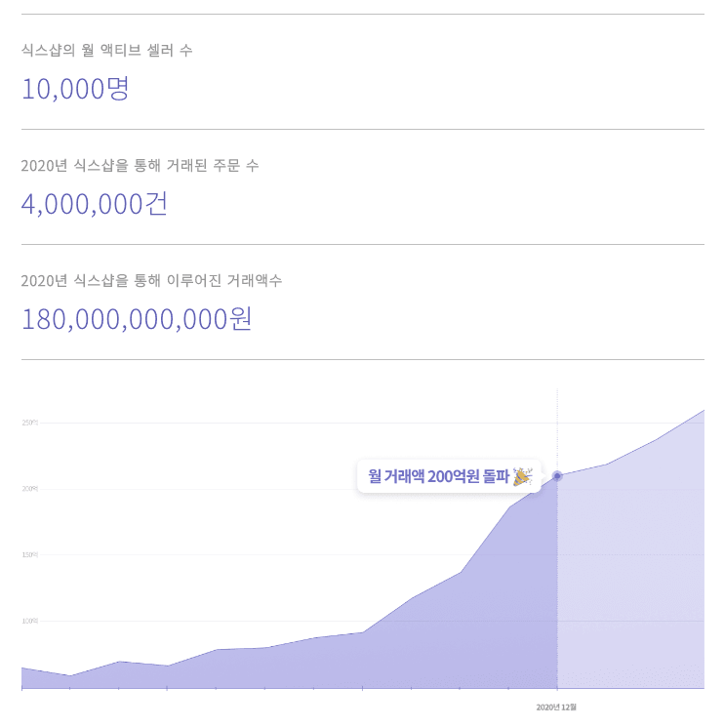This screenshot has width=724, height=728.
Task: Click the 150억 y-axis label
Action: click(29, 554)
